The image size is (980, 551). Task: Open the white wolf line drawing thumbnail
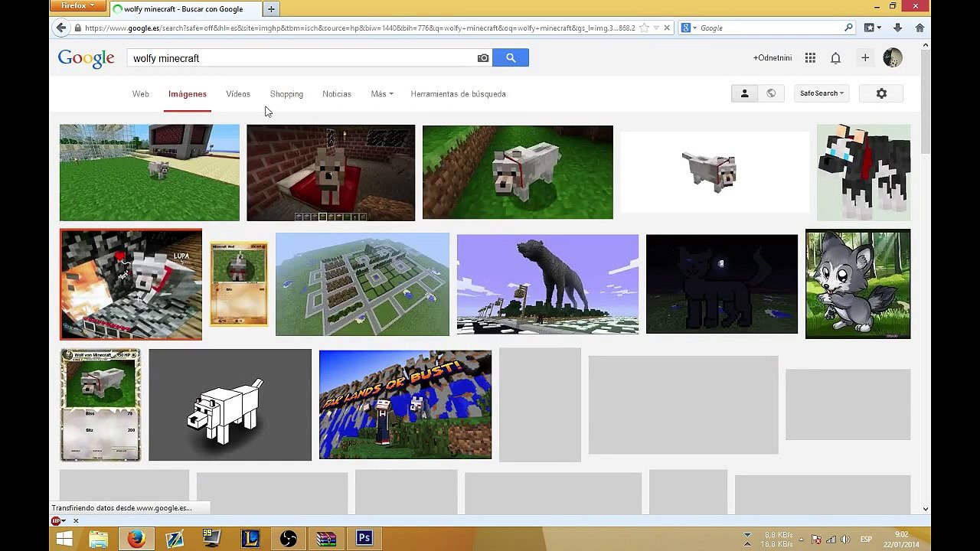(230, 405)
